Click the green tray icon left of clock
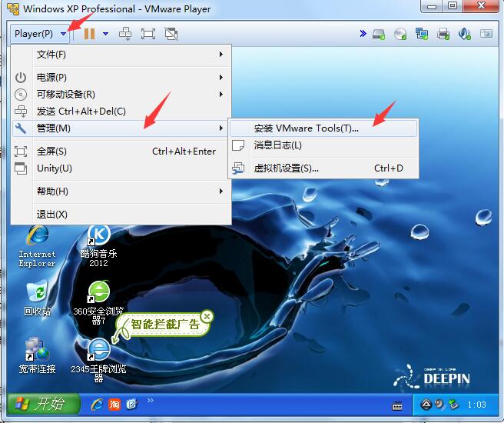The image size is (504, 423). pyautogui.click(x=453, y=404)
